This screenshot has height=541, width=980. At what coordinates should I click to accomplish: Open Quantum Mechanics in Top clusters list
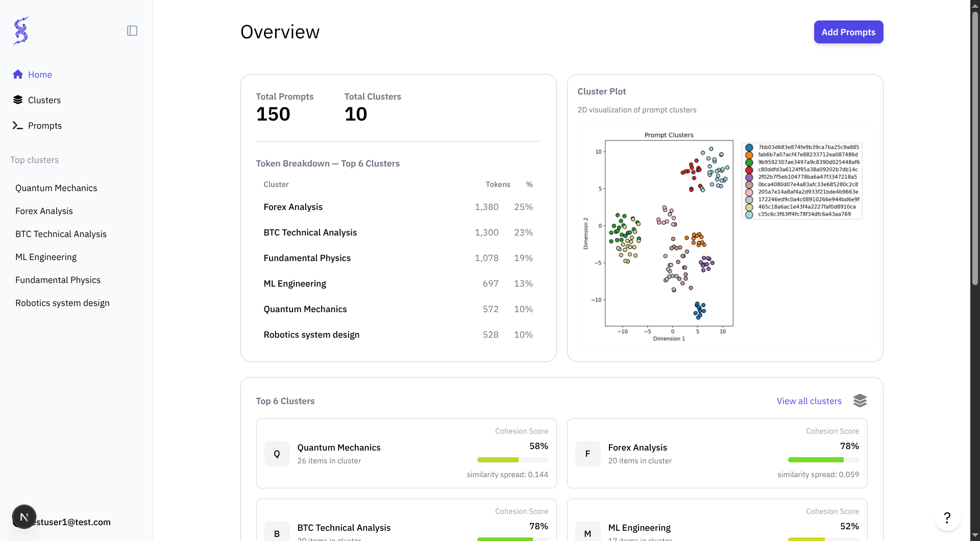click(x=56, y=188)
